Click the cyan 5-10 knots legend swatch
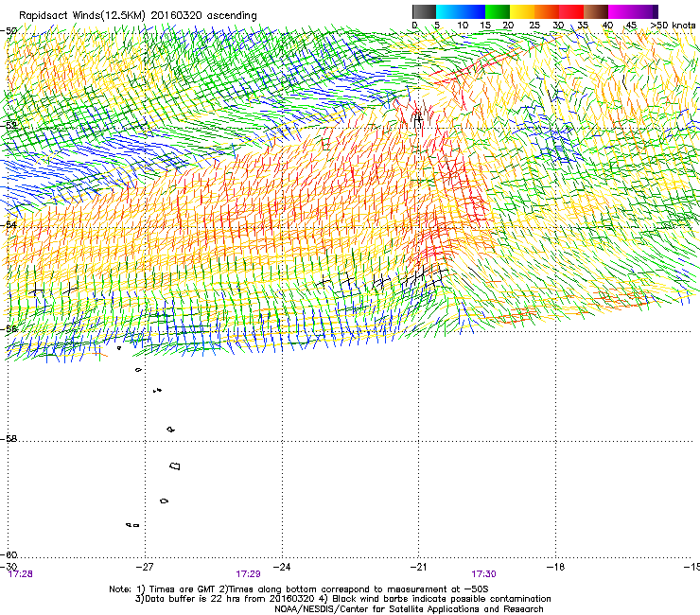Image resolution: width=700 pixels, height=615 pixels. coord(448,11)
